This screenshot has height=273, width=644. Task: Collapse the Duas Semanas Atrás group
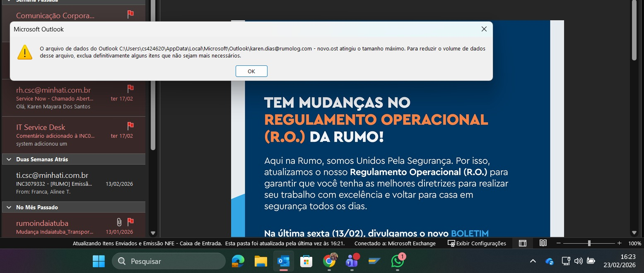pyautogui.click(x=8, y=159)
